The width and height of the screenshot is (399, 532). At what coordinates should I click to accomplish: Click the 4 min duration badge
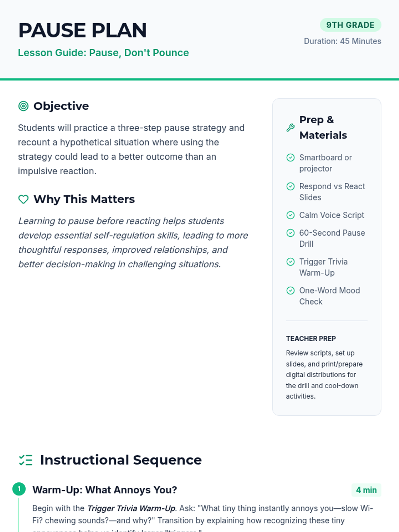366,490
